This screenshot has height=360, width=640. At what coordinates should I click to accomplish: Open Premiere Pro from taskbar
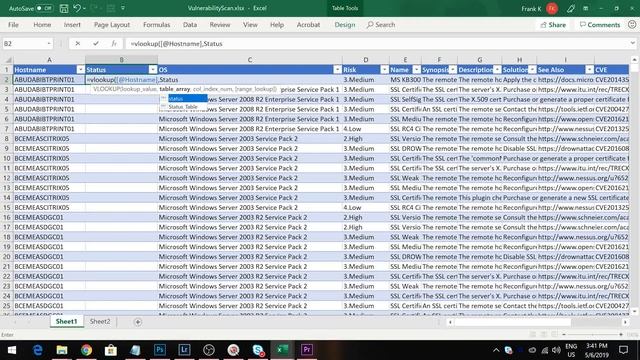[x=307, y=350]
